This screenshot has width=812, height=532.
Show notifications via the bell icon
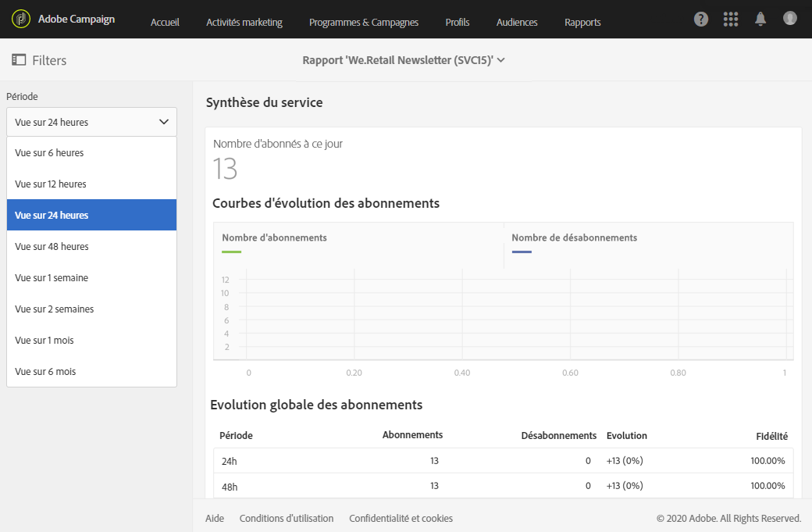760,20
